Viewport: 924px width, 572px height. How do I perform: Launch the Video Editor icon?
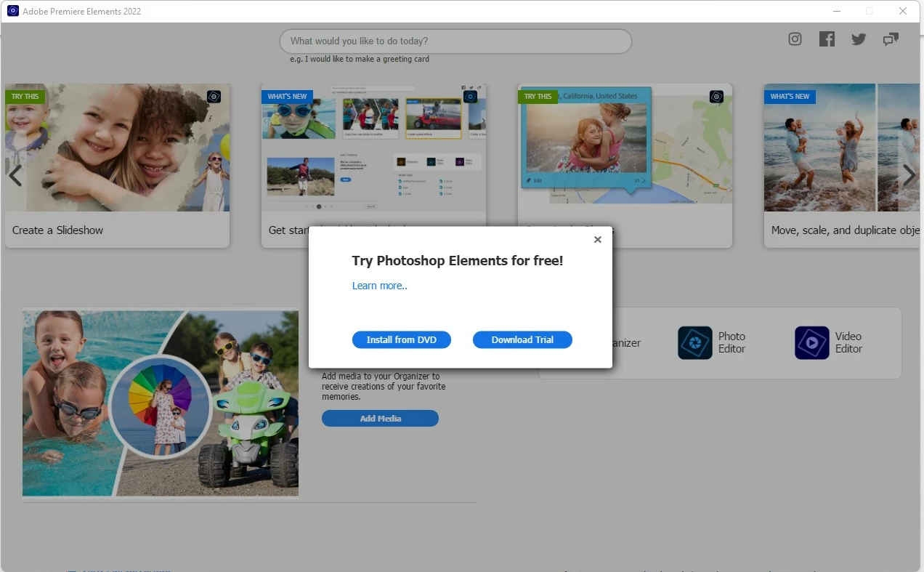[812, 342]
